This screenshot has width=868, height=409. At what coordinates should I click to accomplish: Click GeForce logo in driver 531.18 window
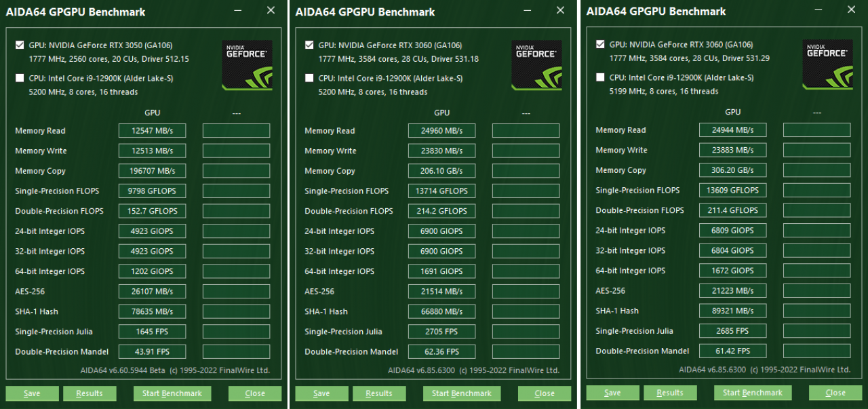click(x=536, y=65)
